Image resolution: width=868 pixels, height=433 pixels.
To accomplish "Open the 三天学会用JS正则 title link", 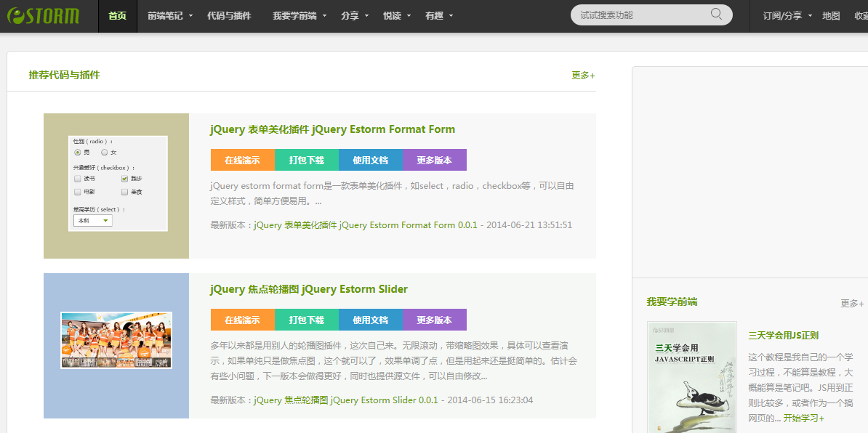I will [x=783, y=335].
